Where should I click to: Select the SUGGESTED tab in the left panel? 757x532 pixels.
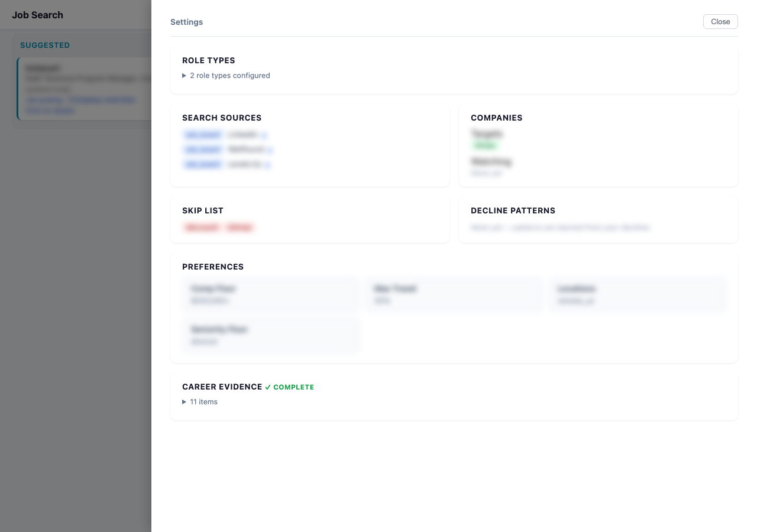click(45, 45)
